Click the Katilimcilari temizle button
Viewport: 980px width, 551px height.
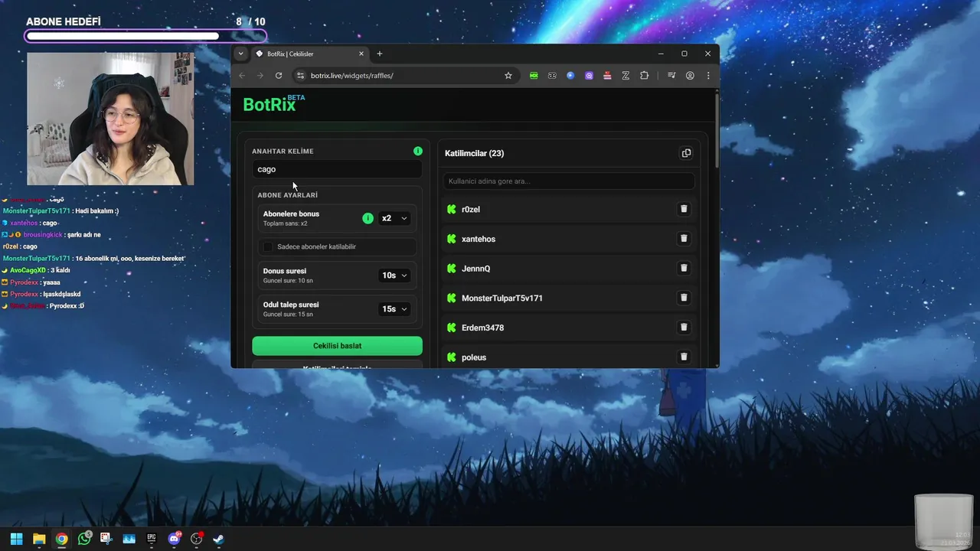point(337,365)
